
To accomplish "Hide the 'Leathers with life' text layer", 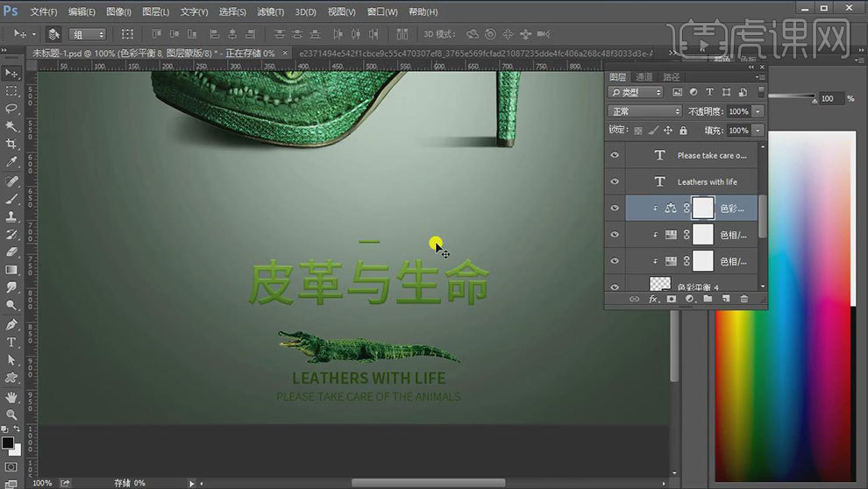I will coord(615,181).
